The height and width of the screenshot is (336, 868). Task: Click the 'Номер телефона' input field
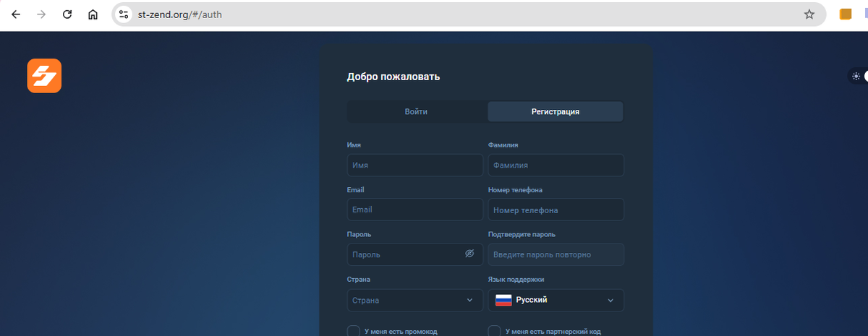(556, 210)
